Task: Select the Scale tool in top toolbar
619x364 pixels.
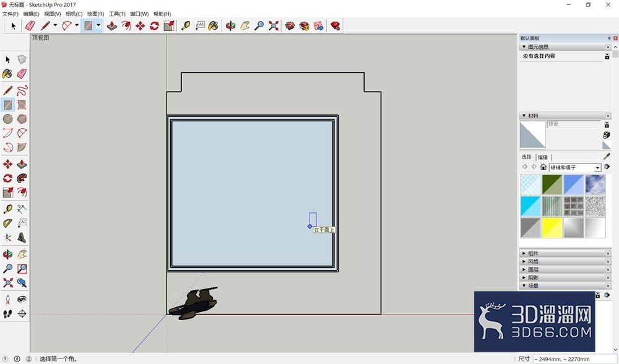Action: 169,26
